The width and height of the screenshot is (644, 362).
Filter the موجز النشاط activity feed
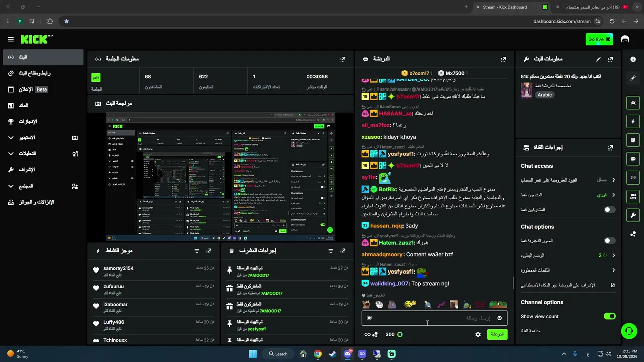pyautogui.click(x=197, y=251)
